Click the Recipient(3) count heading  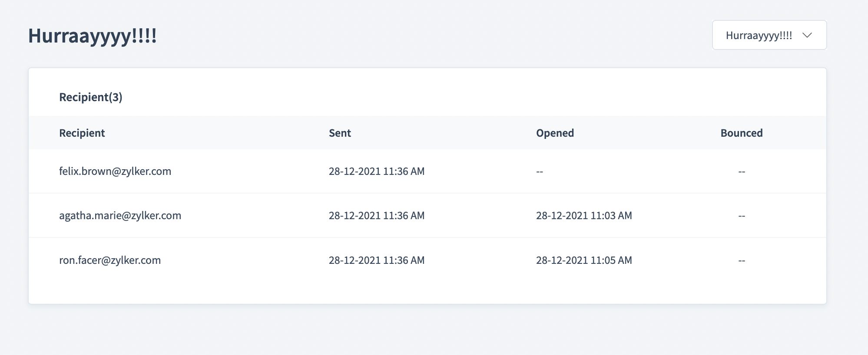pyautogui.click(x=91, y=97)
